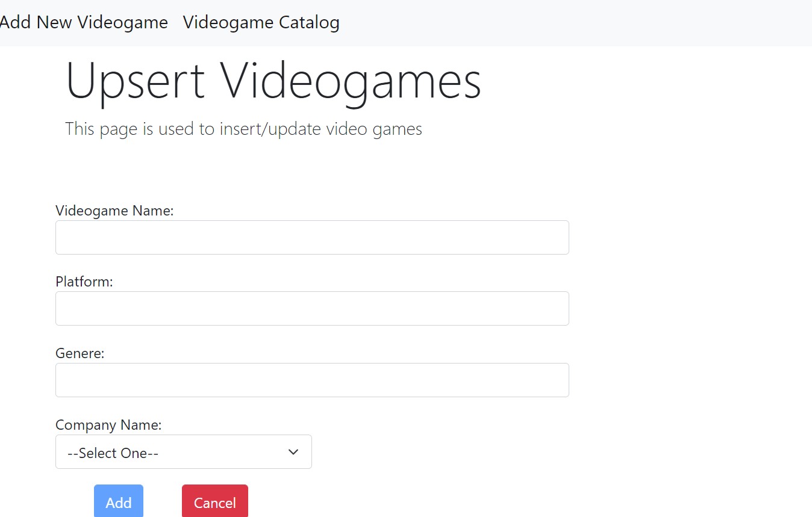Click empty gray navbar area right of Catalog

click(x=572, y=23)
